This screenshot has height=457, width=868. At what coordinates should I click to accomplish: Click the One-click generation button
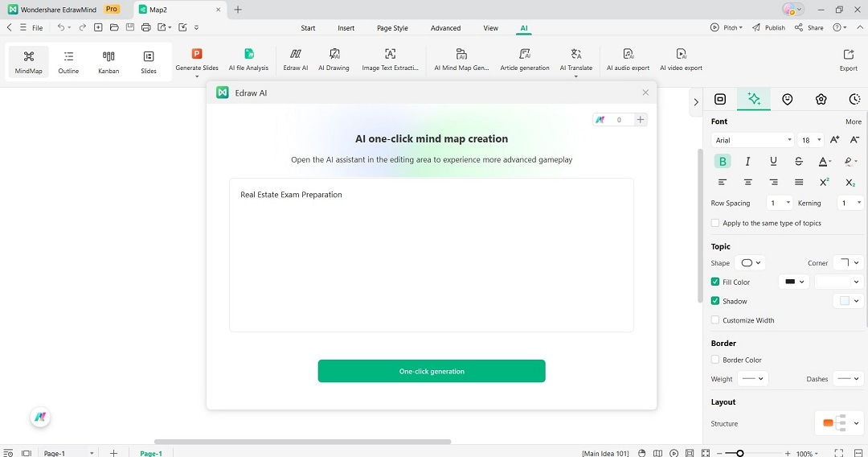tap(432, 371)
